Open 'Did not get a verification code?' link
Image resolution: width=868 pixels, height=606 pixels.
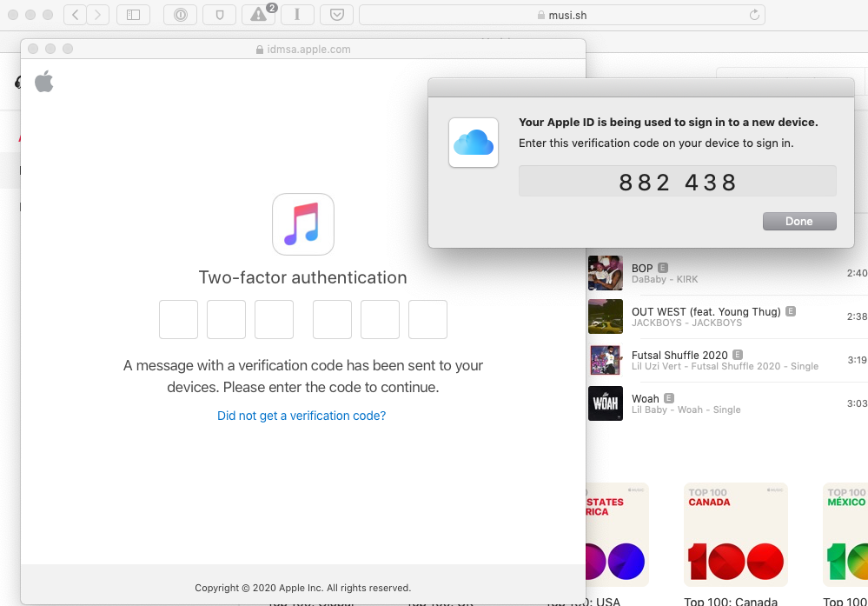coord(301,416)
